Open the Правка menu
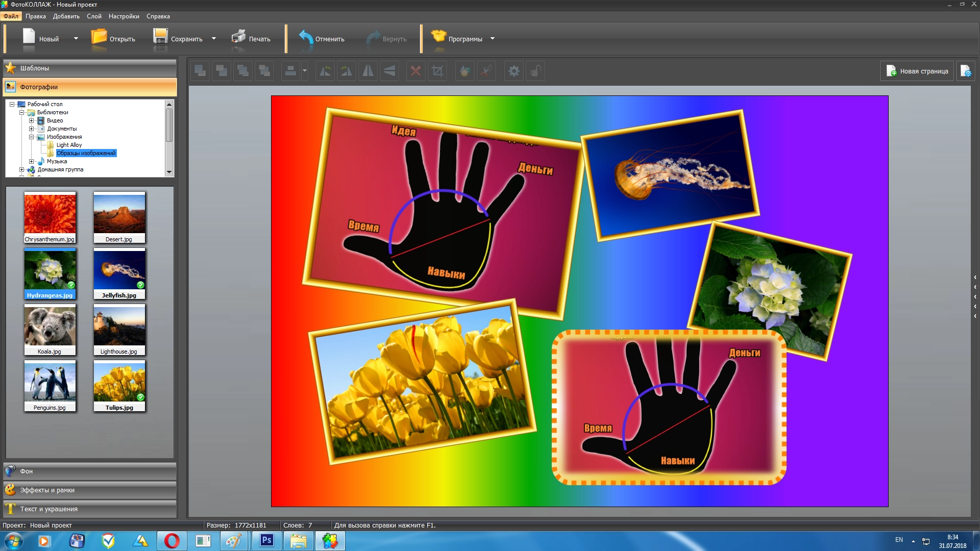Image resolution: width=980 pixels, height=551 pixels. [36, 16]
